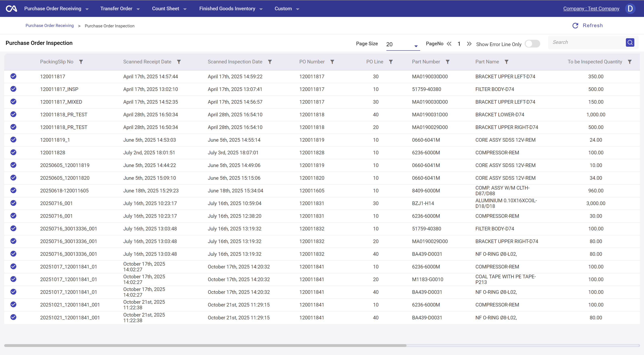Click into the Search input field
This screenshot has width=644, height=355.
[x=587, y=42]
